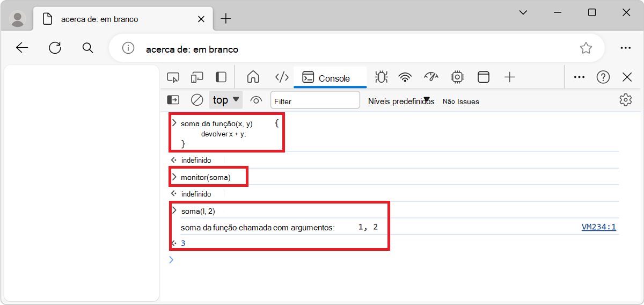Open the Memory chip tool
644x305 pixels.
457,77
